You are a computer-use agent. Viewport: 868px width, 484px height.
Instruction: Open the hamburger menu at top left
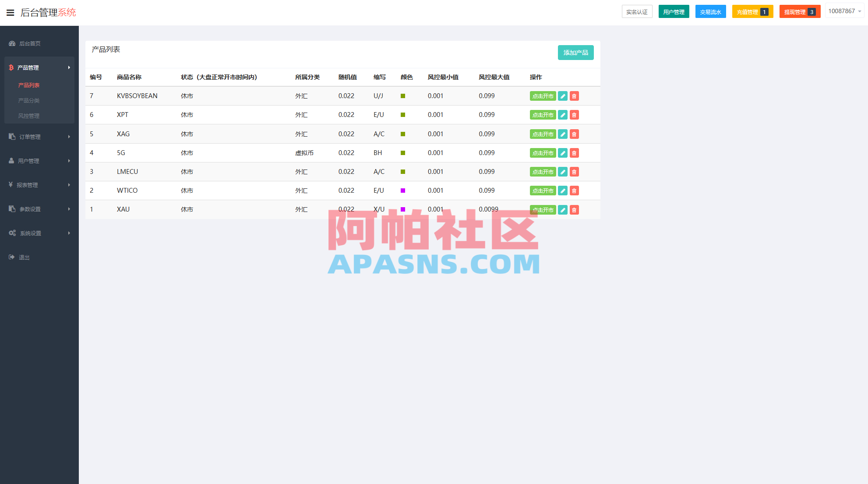[10, 12]
